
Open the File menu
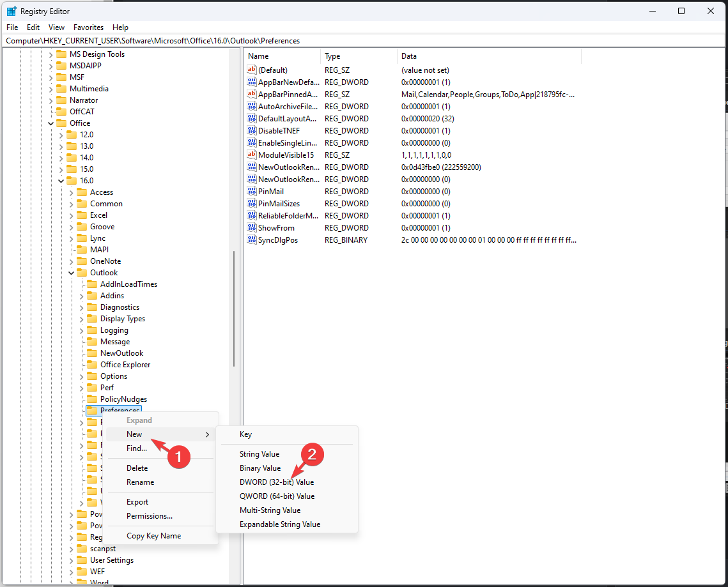pos(12,27)
